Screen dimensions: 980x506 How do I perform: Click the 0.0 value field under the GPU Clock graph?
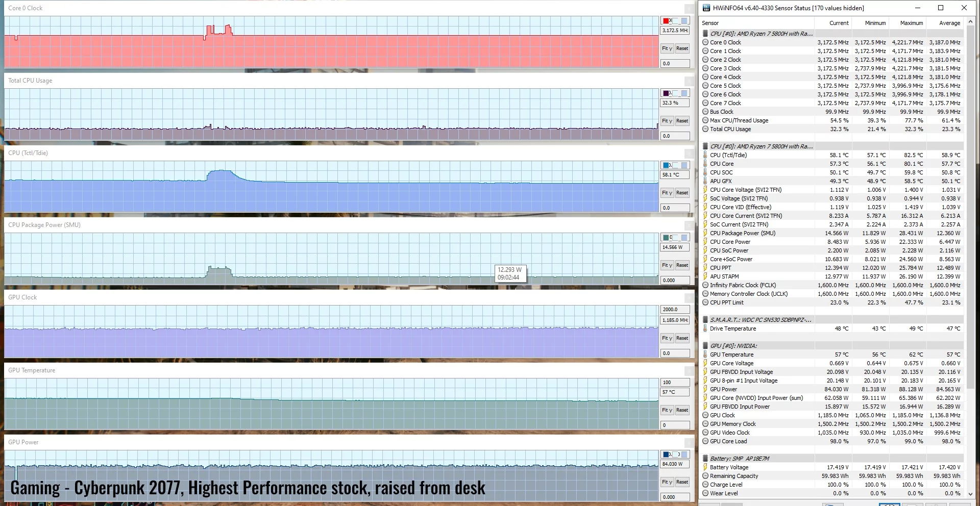(x=675, y=352)
